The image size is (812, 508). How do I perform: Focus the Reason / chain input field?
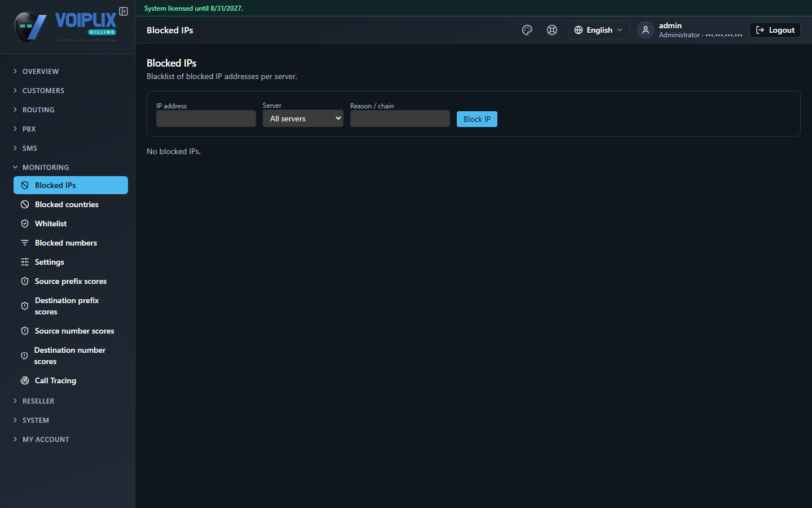click(x=400, y=119)
